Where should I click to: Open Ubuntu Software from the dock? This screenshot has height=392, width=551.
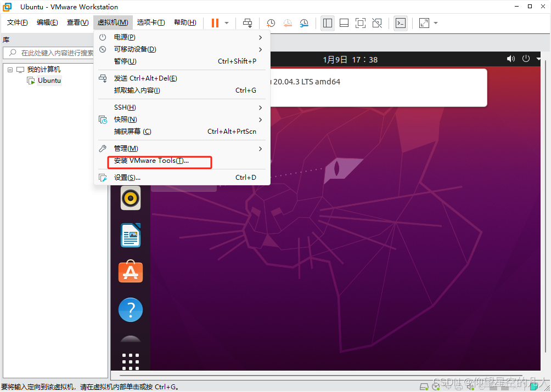coord(131,271)
